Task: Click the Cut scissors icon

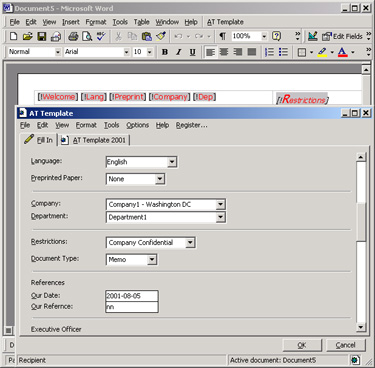Action: pos(118,36)
